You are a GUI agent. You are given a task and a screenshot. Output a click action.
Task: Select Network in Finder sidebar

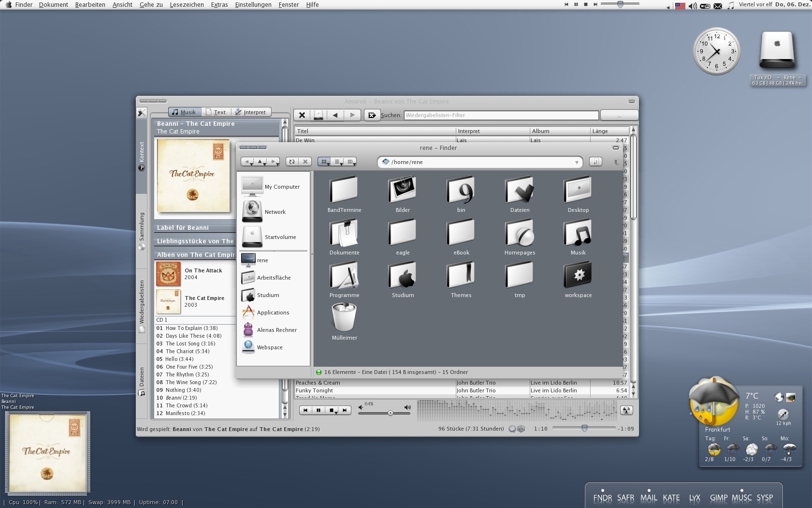[264, 212]
